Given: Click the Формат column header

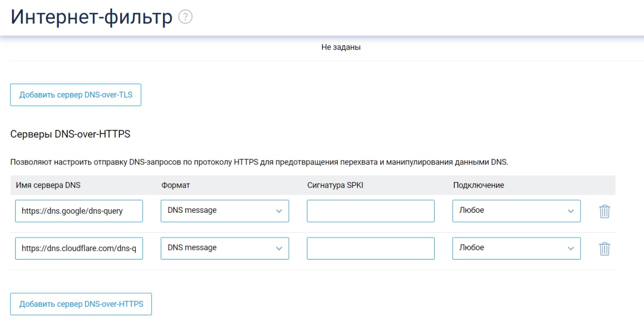Looking at the screenshot, I should (176, 185).
